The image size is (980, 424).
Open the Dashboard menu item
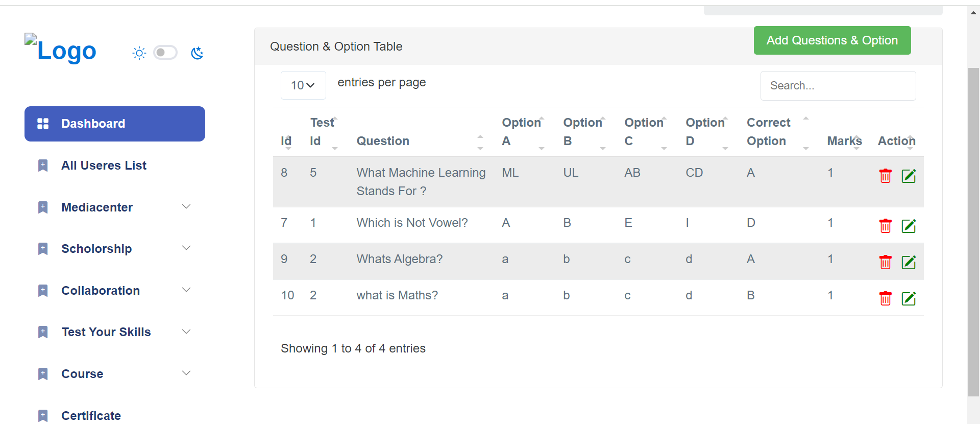pyautogui.click(x=115, y=124)
